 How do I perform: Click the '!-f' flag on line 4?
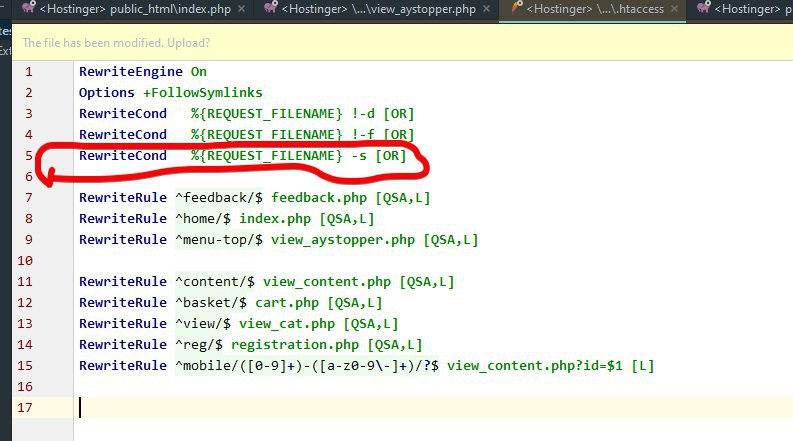(363, 135)
